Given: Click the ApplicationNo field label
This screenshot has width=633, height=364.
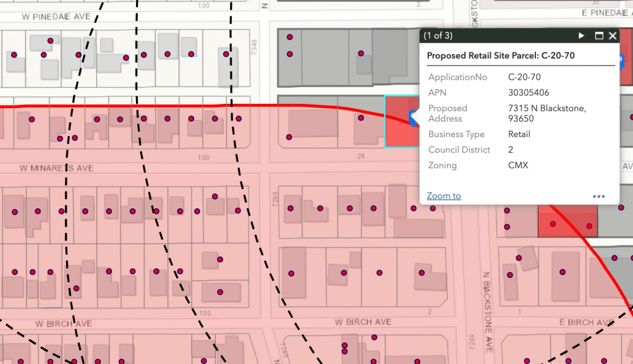Looking at the screenshot, I should (457, 77).
